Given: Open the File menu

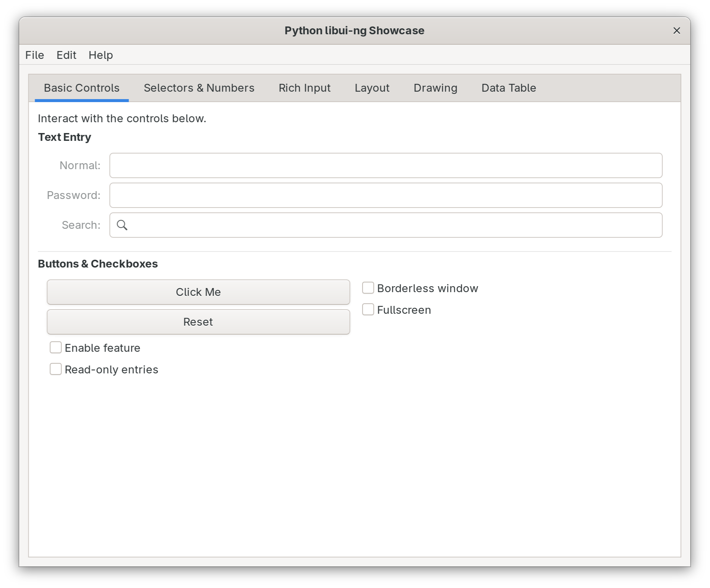Looking at the screenshot, I should [35, 55].
